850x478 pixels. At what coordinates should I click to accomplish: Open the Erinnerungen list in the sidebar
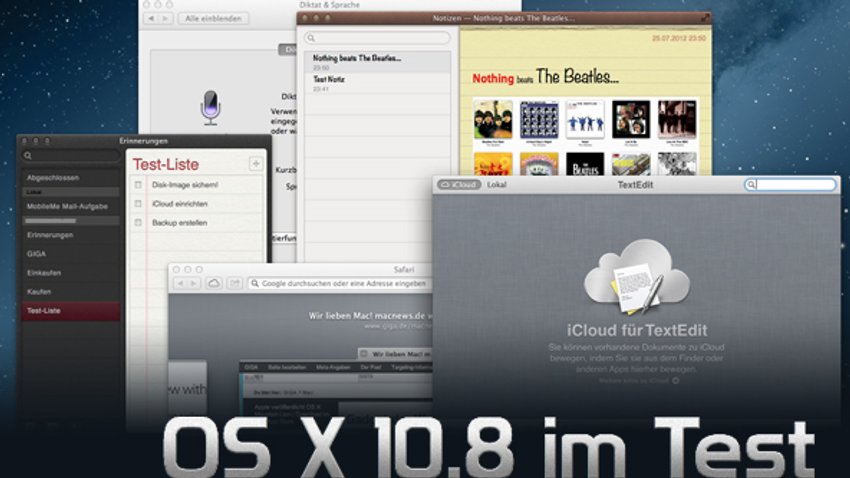click(x=71, y=235)
